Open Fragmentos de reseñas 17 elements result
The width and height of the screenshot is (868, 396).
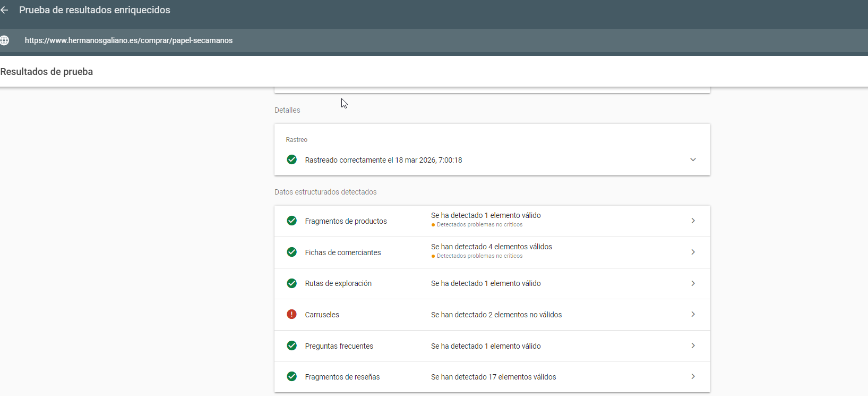pos(493,377)
